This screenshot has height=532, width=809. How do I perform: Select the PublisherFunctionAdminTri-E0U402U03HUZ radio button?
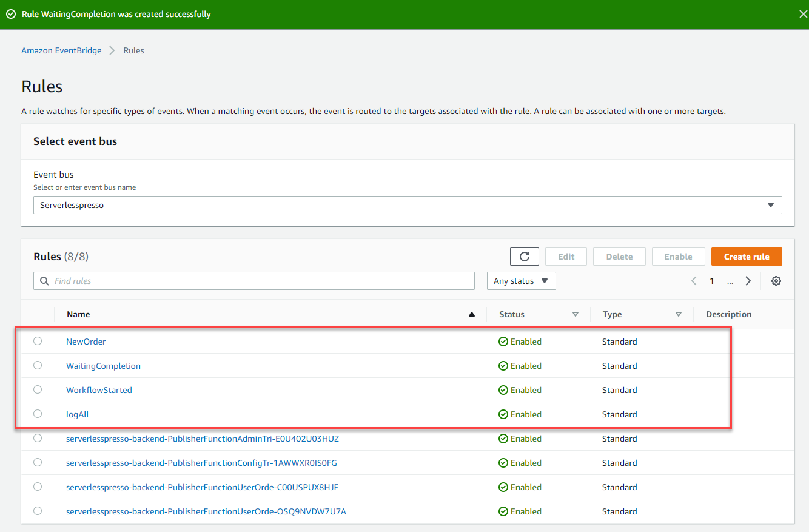(38, 438)
